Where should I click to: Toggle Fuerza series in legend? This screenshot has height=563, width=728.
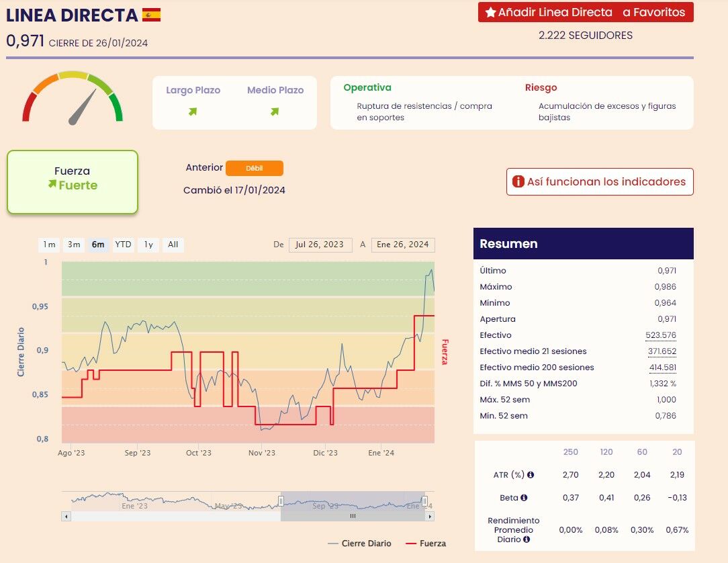(426, 544)
